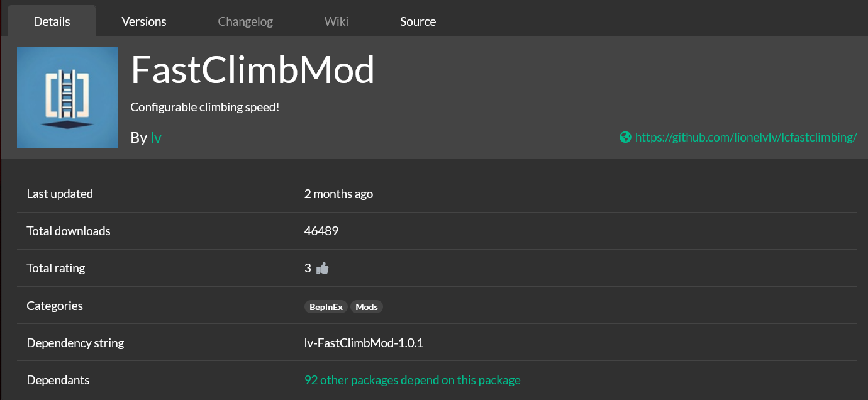Click the Dependants row label
The image size is (868, 400).
(58, 380)
